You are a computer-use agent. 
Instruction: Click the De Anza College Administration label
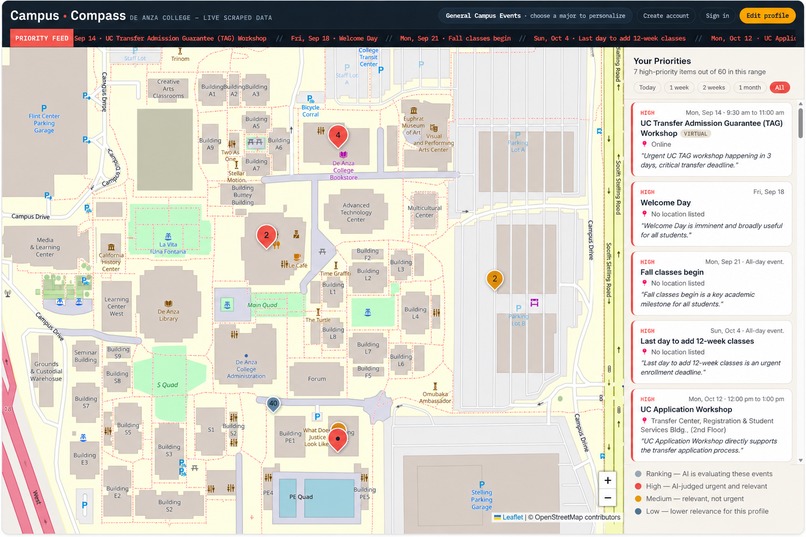[x=246, y=369]
